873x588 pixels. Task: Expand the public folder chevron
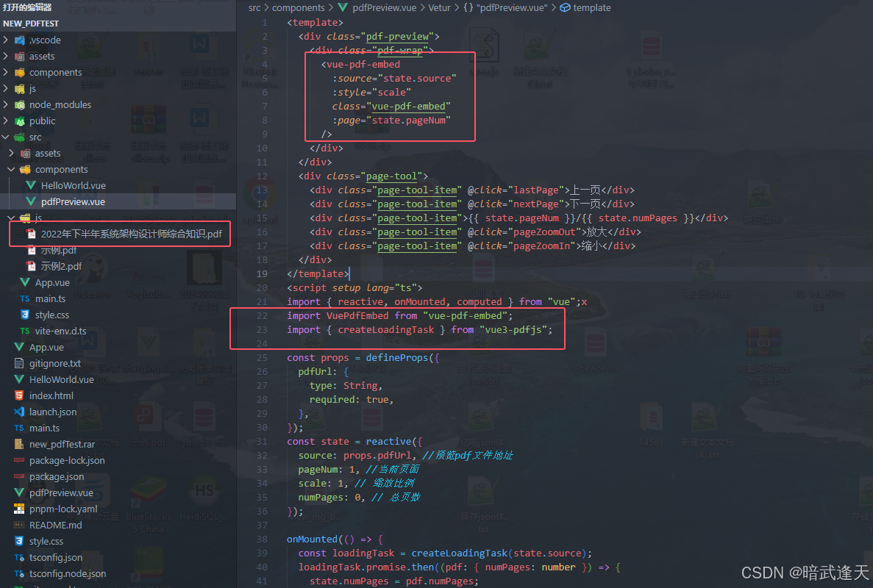point(6,121)
